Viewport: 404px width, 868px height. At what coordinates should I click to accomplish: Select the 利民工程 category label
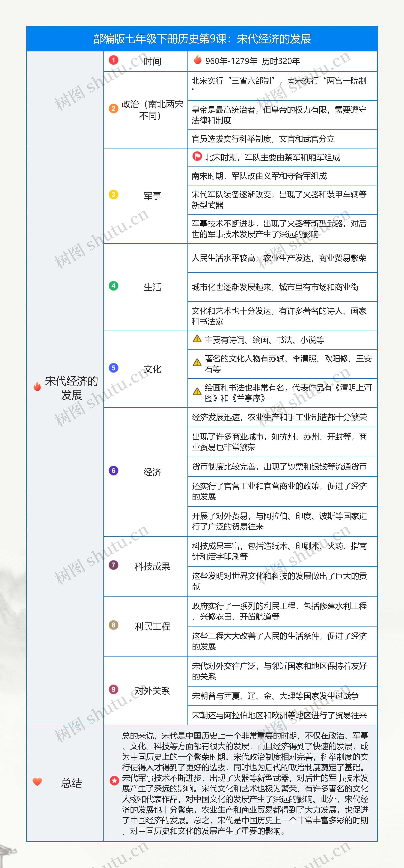(x=152, y=626)
